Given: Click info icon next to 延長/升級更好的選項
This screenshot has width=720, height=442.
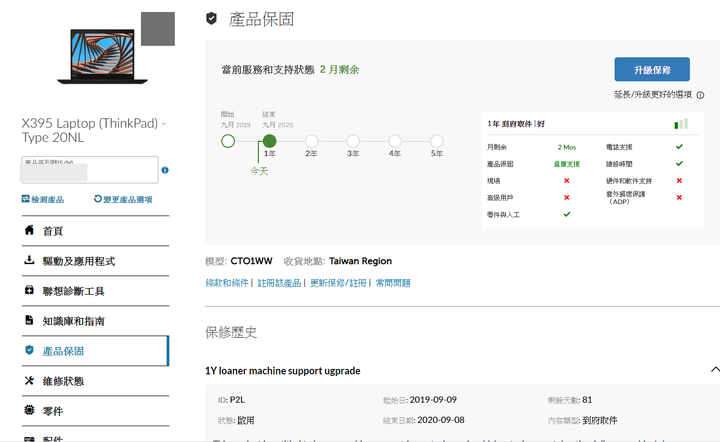Looking at the screenshot, I should [700, 95].
